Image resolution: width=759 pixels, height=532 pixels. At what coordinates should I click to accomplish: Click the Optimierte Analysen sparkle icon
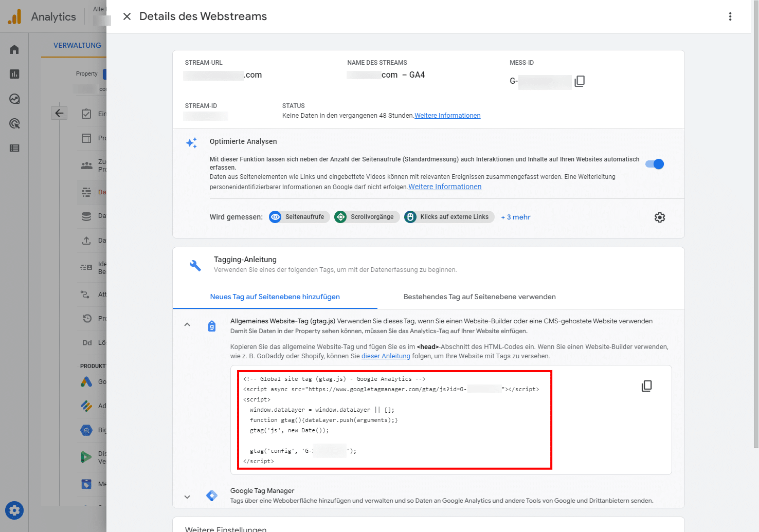[191, 143]
